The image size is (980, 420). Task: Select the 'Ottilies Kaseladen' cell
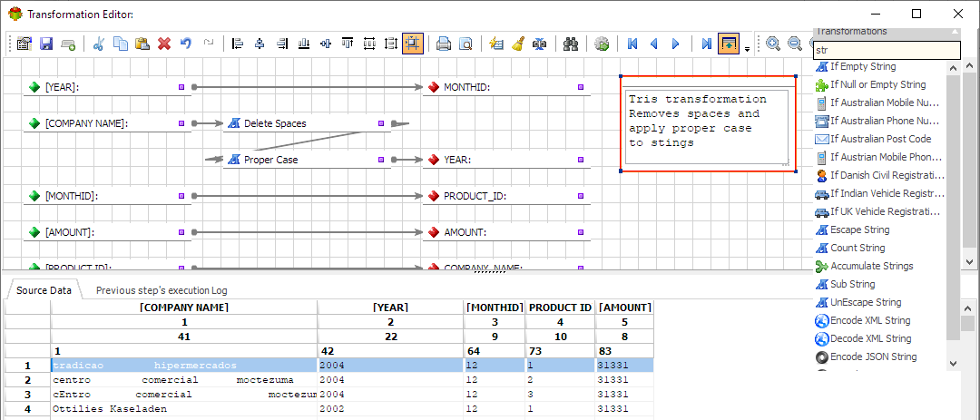coord(183,409)
